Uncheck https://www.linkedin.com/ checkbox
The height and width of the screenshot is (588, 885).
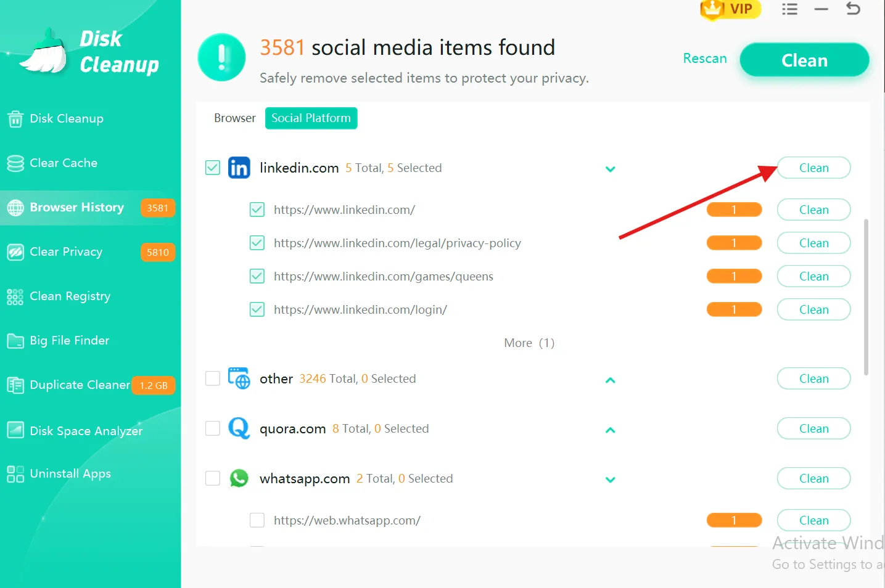pyautogui.click(x=257, y=210)
